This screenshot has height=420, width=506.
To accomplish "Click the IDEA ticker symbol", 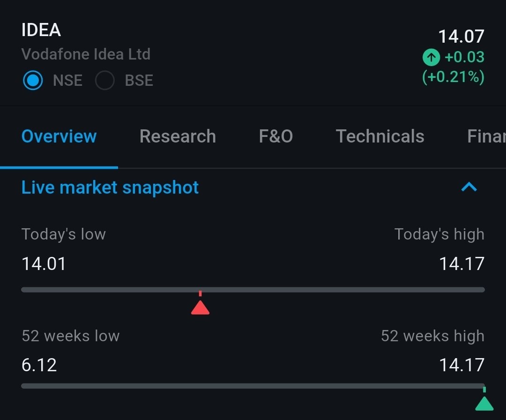I will point(41,30).
